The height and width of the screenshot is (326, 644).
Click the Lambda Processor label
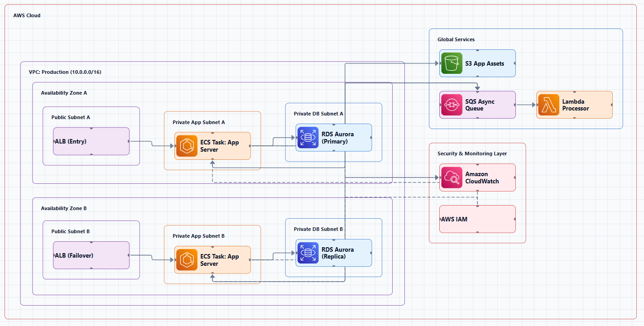(576, 105)
